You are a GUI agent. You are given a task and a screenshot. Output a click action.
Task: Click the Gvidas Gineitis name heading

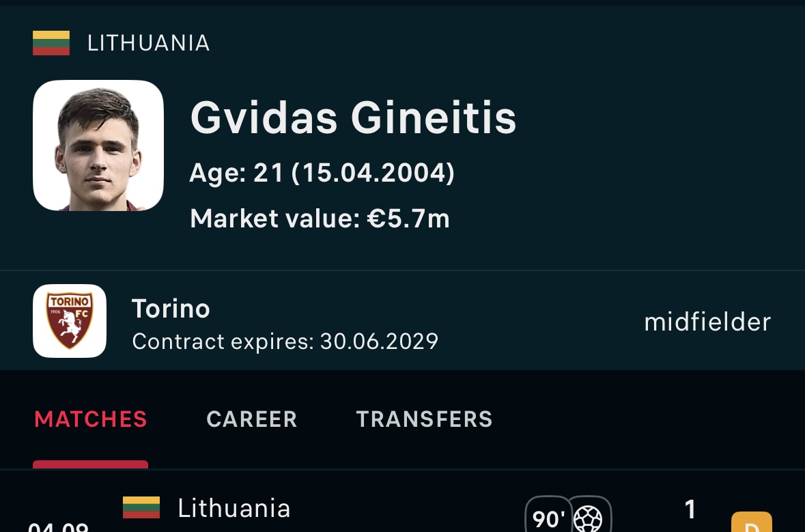(353, 117)
